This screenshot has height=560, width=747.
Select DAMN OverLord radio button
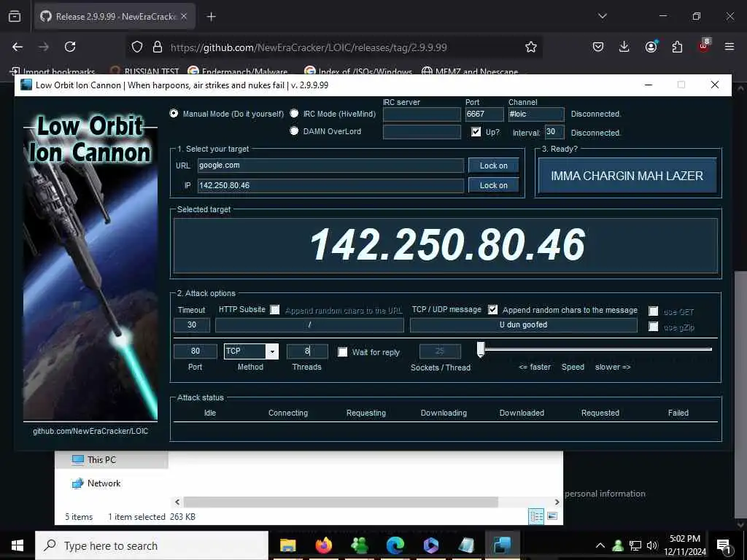point(294,131)
